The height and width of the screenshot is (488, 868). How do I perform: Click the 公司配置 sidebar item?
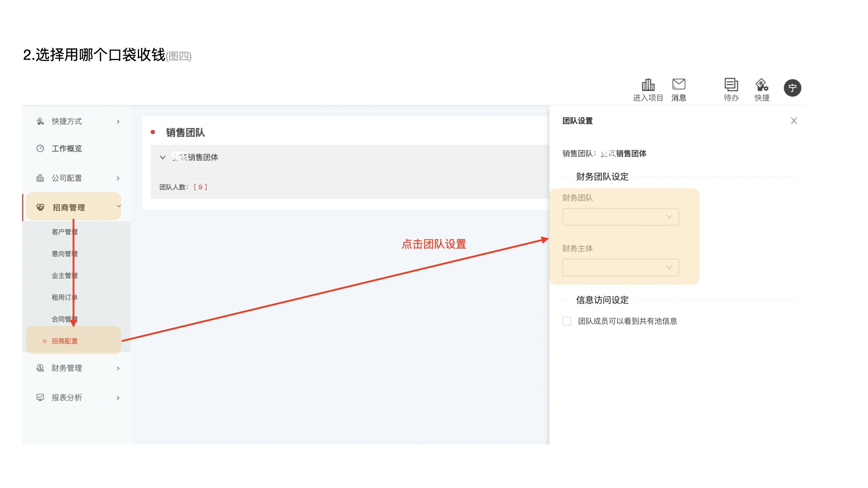66,178
